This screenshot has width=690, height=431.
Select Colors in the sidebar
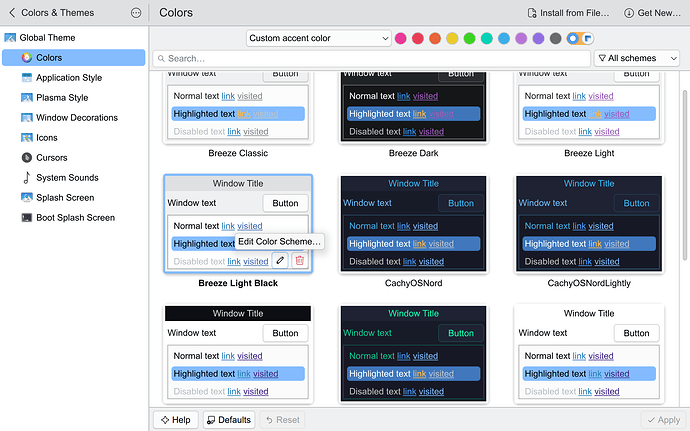click(73, 58)
